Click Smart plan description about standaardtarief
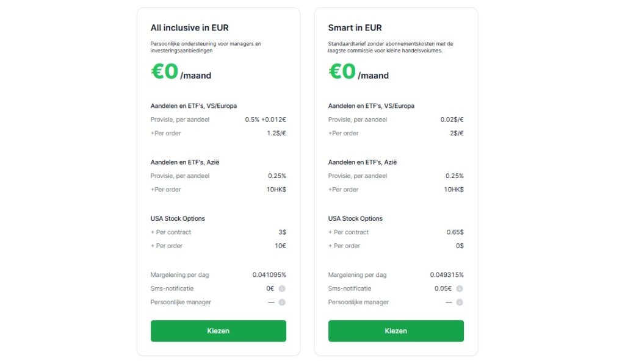This screenshot has width=625, height=364. click(x=390, y=47)
